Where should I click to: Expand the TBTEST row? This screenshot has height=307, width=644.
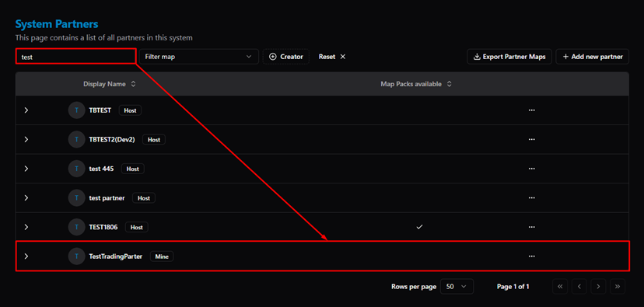26,110
